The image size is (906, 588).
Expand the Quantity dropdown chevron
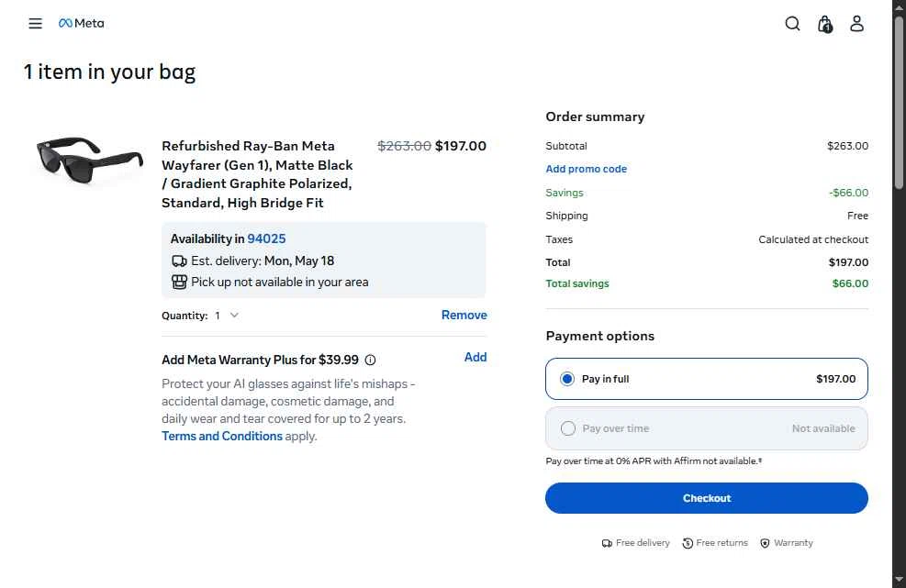234,316
